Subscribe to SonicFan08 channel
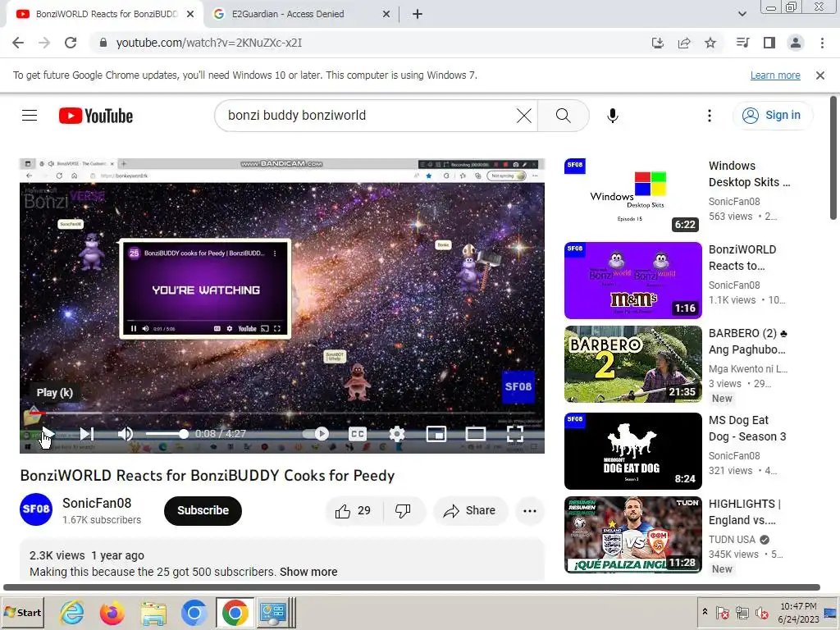The image size is (840, 630). [203, 510]
